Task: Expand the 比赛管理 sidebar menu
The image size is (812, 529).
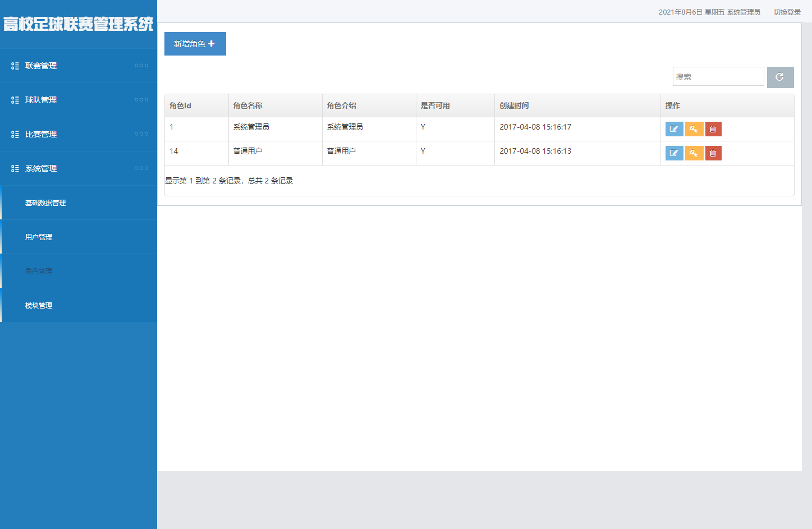Action: [x=41, y=134]
